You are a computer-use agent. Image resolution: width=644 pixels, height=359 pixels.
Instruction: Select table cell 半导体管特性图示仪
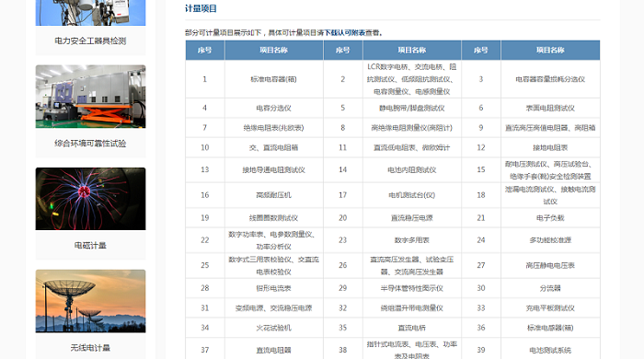click(x=412, y=288)
